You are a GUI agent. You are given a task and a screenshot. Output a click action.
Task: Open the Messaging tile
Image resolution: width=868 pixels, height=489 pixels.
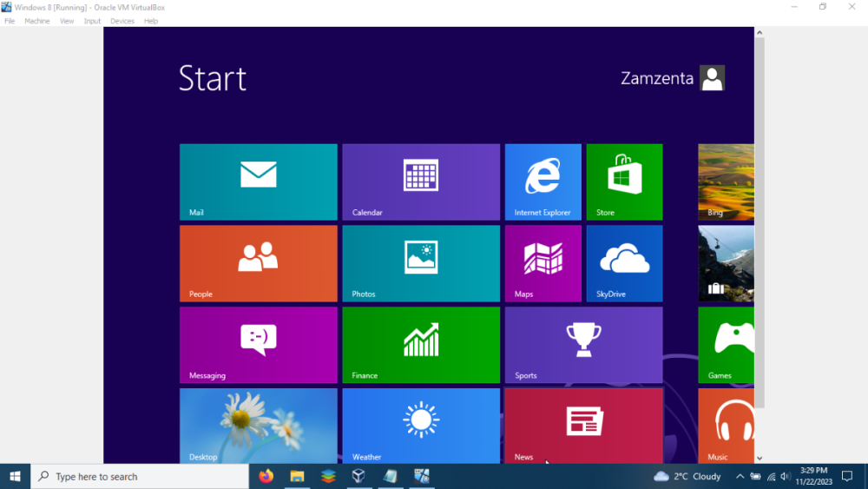click(258, 345)
